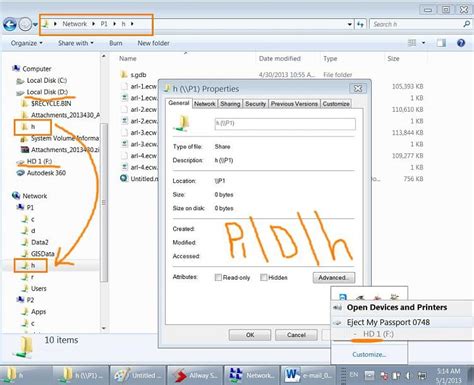Open Autodesk 360 in navigation pane
The image size is (474, 385).
46,173
